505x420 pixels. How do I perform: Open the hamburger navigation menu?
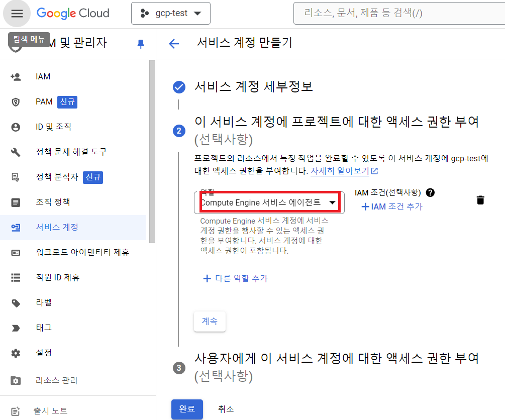click(x=17, y=14)
